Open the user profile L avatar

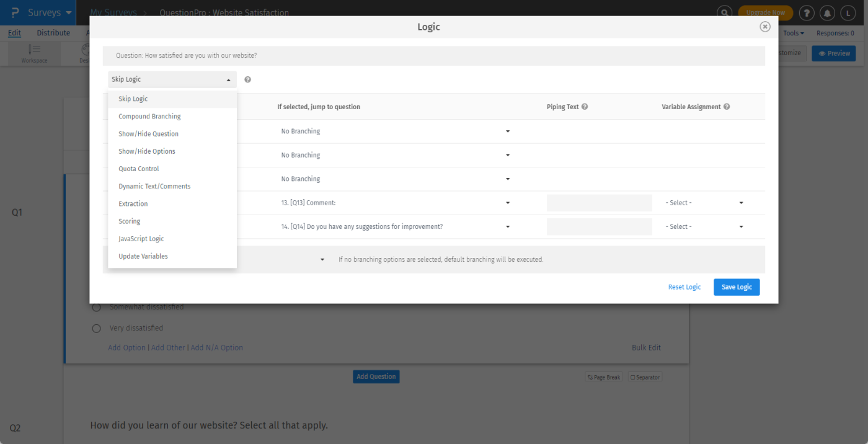(848, 12)
